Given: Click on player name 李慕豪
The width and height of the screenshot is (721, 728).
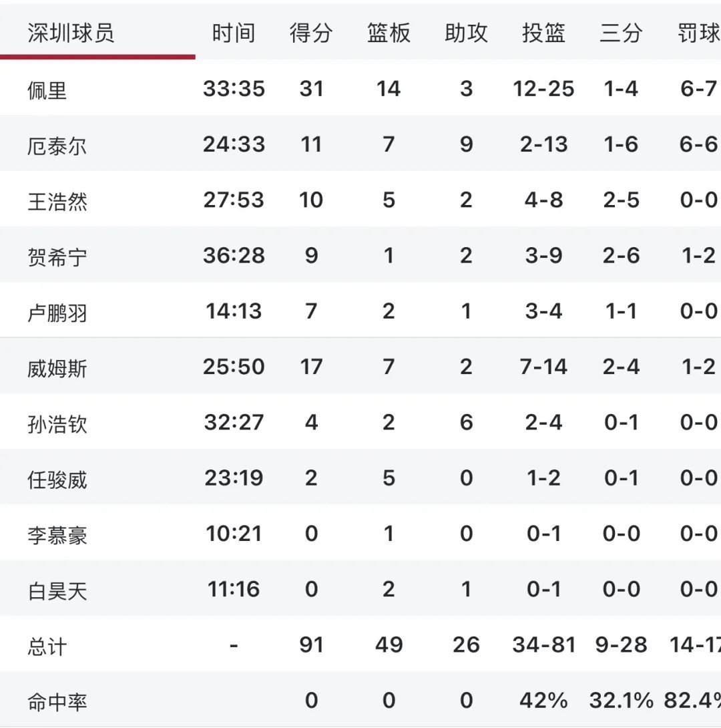Looking at the screenshot, I should pyautogui.click(x=57, y=534).
